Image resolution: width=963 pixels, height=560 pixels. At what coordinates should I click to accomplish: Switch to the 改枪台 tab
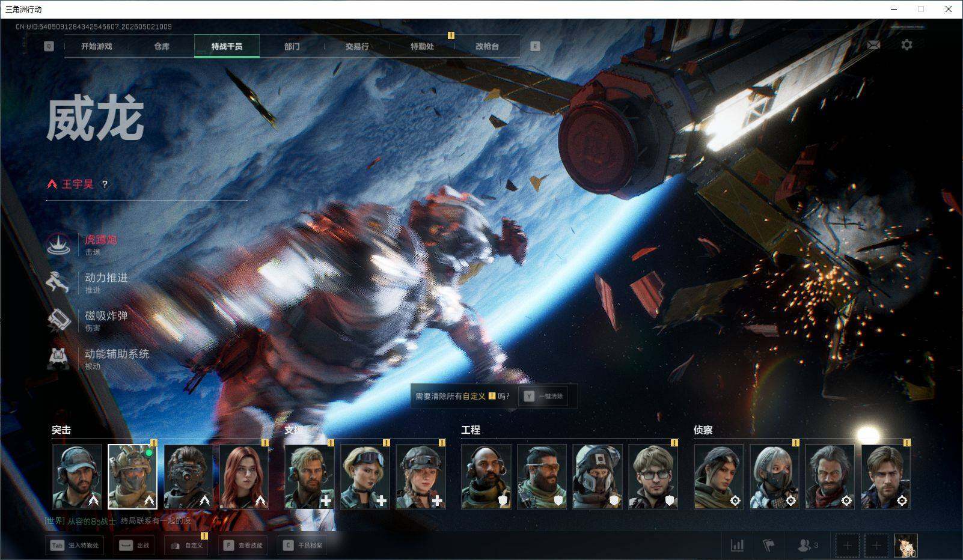tap(487, 46)
